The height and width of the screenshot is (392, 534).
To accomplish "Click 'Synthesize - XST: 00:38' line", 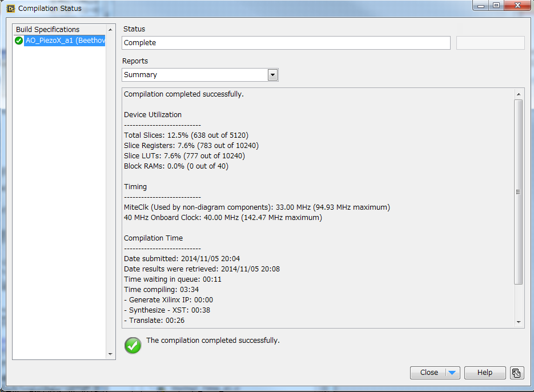I will pyautogui.click(x=167, y=310).
